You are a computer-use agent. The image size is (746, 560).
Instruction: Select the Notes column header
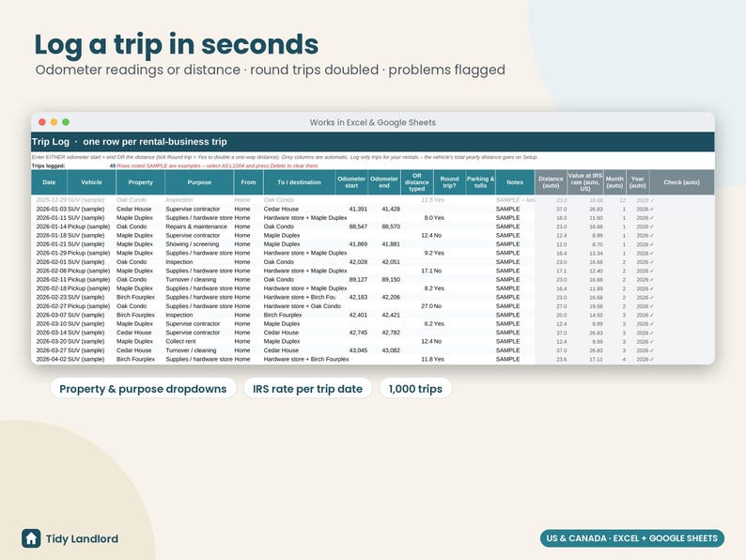(x=515, y=182)
